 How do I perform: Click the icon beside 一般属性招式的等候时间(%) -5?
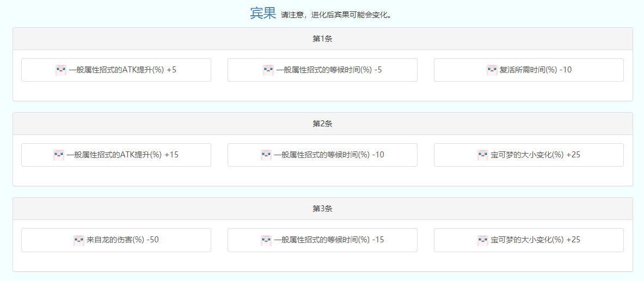[268, 70]
